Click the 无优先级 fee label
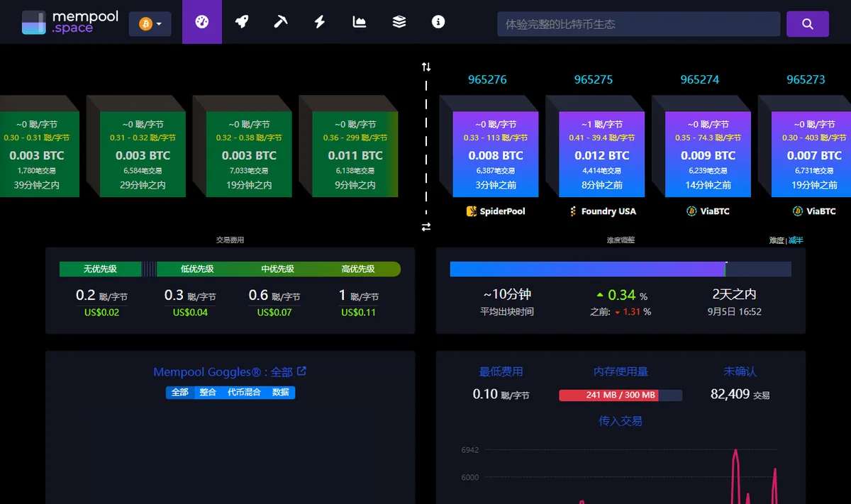The width and height of the screenshot is (851, 504). (100, 269)
